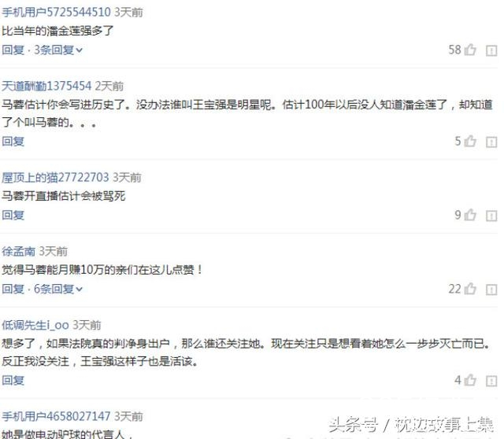Like 低调先生i_oo's comment
The width and height of the screenshot is (504, 439).
[470, 380]
